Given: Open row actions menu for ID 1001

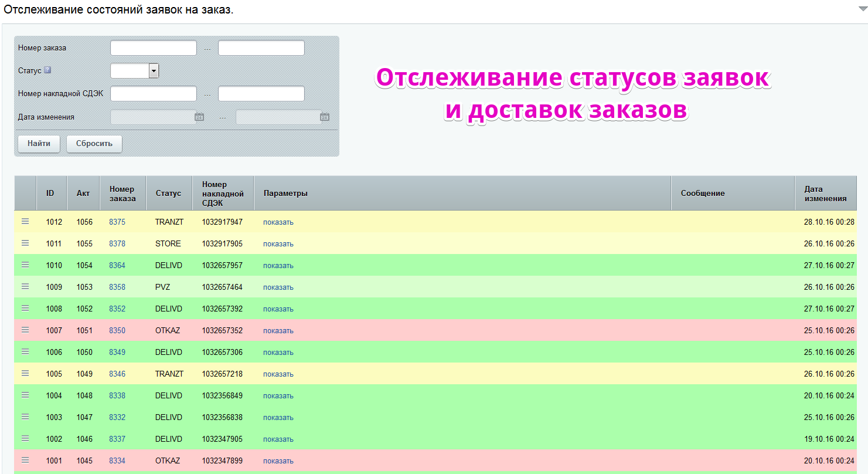Looking at the screenshot, I should (x=25, y=460).
